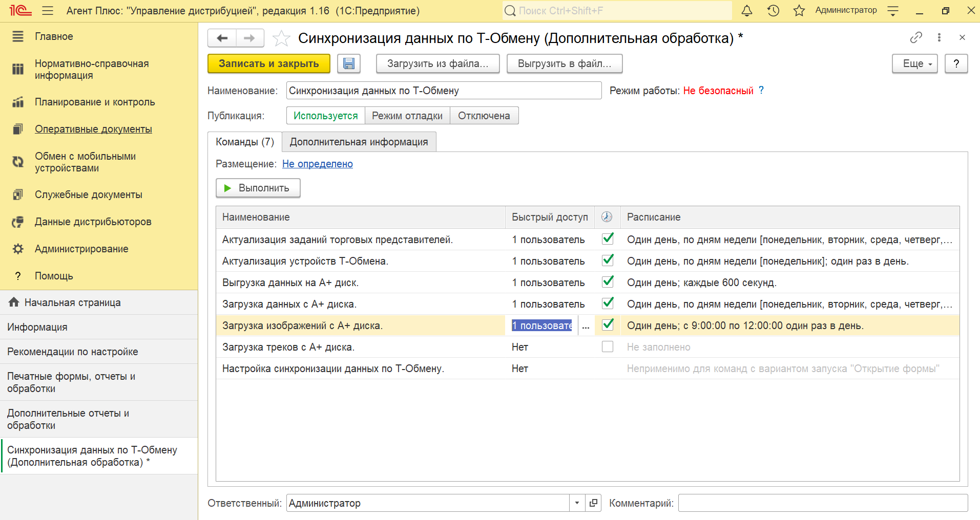Screen dimensions: 980x520
Task: Expand the Ответственный dropdown arrow
Action: 577,503
